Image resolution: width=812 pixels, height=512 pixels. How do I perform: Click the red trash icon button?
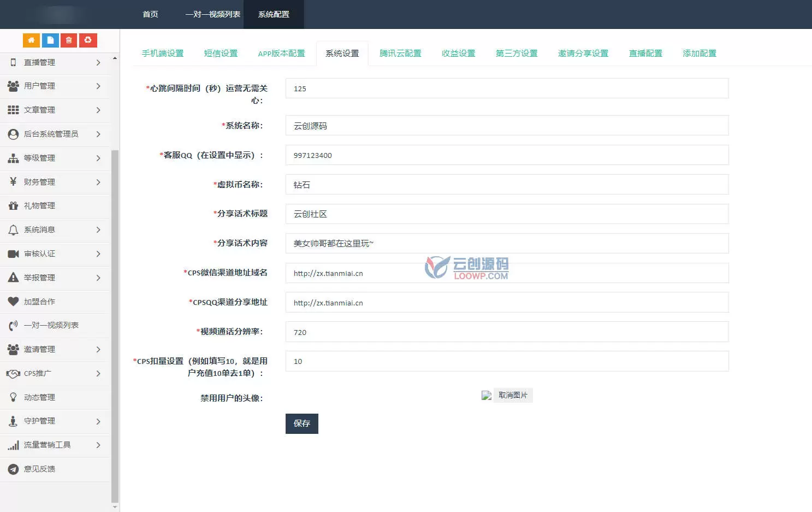pyautogui.click(x=69, y=40)
